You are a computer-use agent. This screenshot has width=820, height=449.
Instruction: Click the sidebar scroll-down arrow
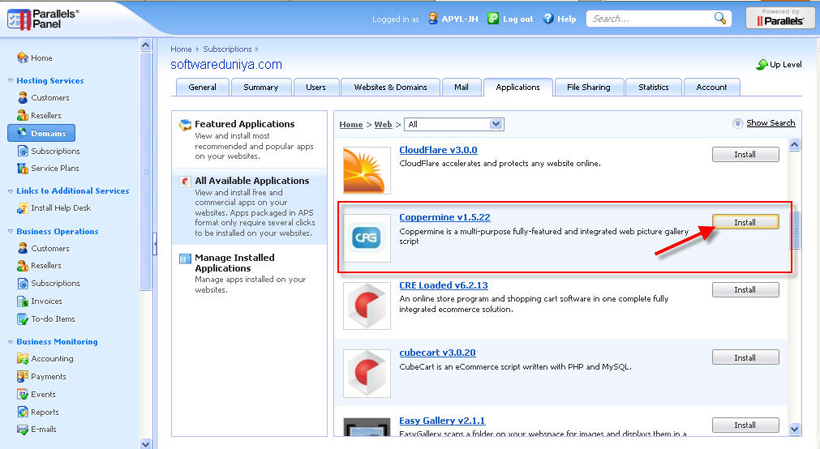click(x=145, y=444)
